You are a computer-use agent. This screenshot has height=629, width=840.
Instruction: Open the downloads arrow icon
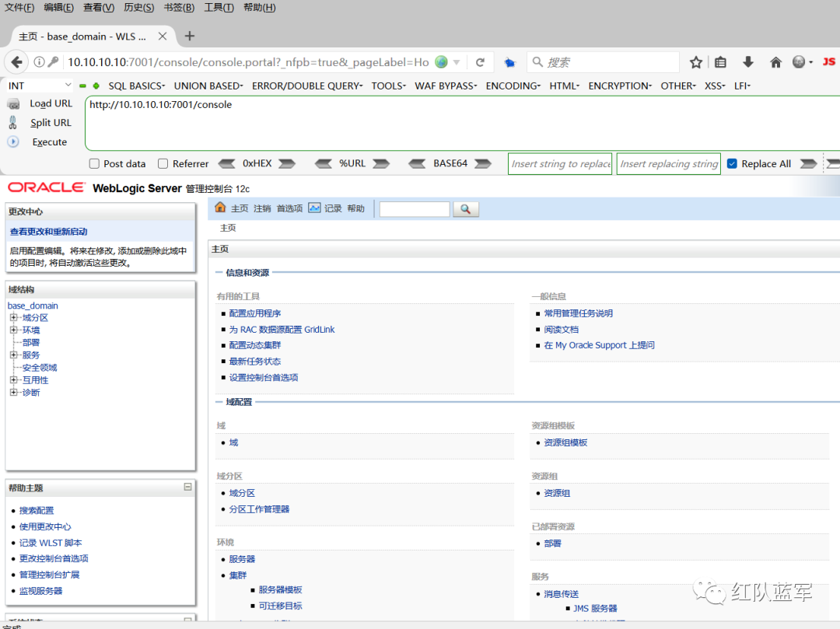point(748,62)
